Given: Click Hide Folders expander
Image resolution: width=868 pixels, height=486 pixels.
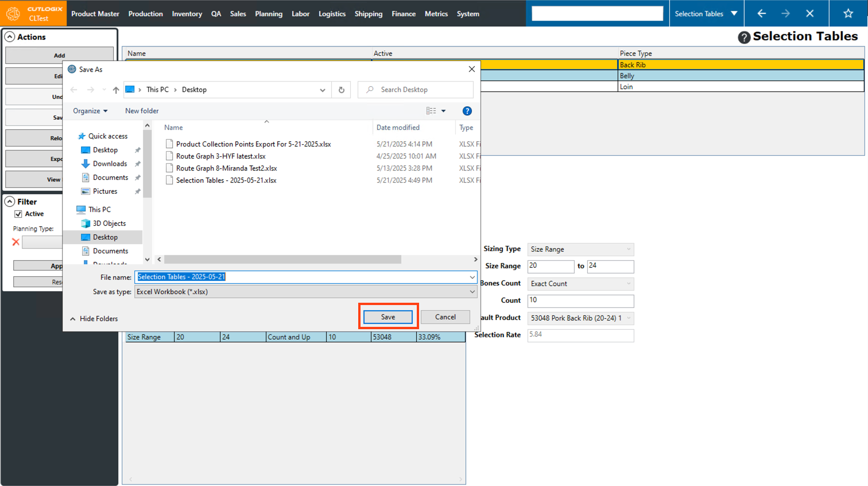Looking at the screenshot, I should point(94,319).
